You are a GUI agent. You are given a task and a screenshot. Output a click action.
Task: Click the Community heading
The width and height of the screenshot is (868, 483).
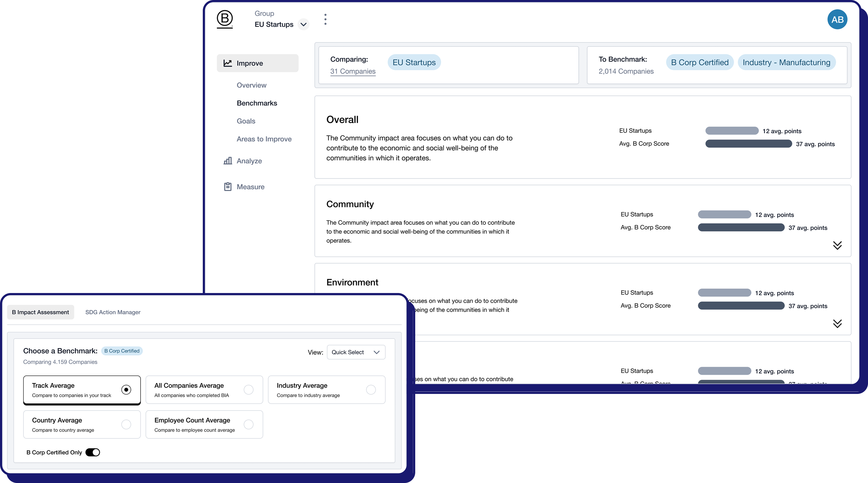click(x=350, y=204)
